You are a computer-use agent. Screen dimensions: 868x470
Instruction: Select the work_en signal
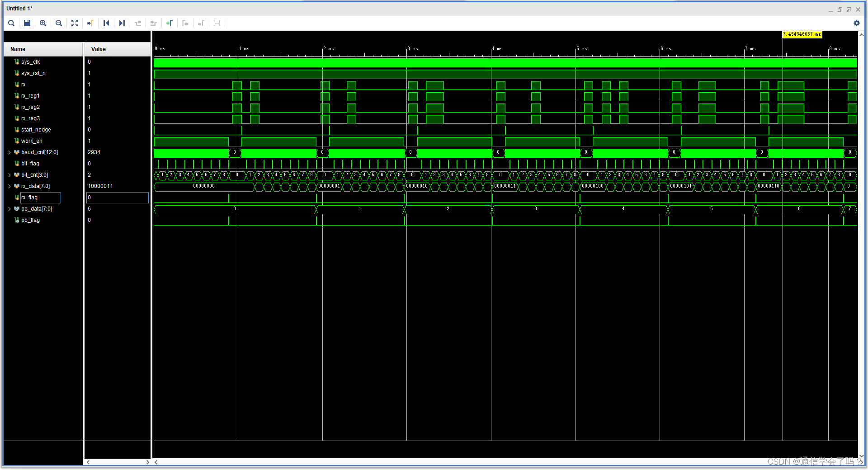tap(32, 141)
